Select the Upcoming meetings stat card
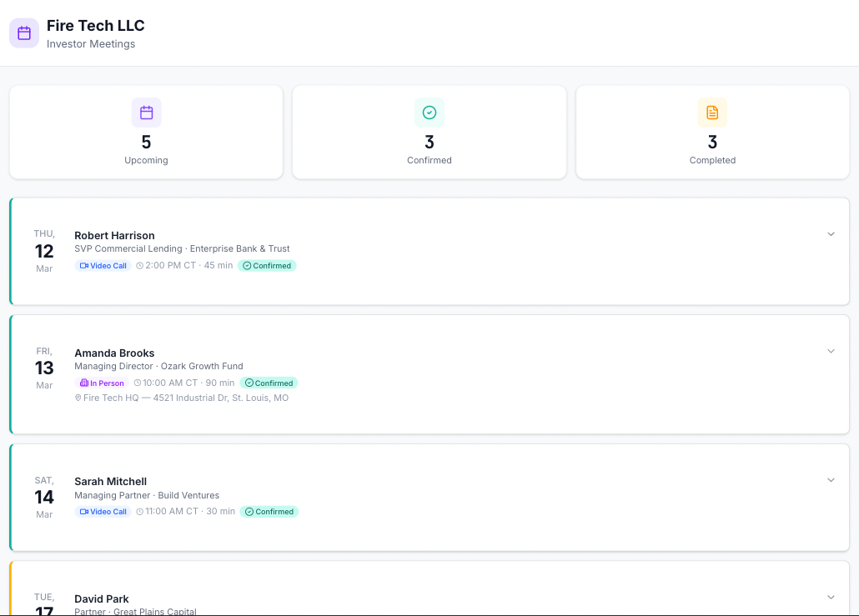The height and width of the screenshot is (616, 859). tap(146, 132)
